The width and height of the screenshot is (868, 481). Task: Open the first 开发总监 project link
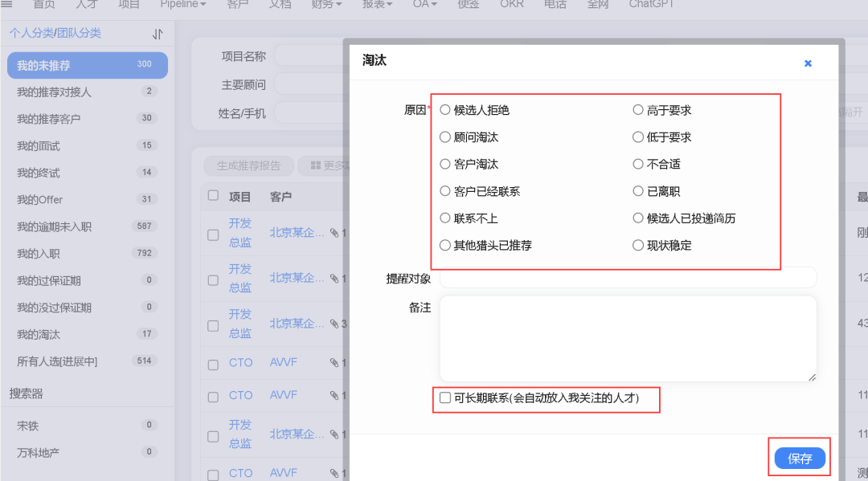240,233
